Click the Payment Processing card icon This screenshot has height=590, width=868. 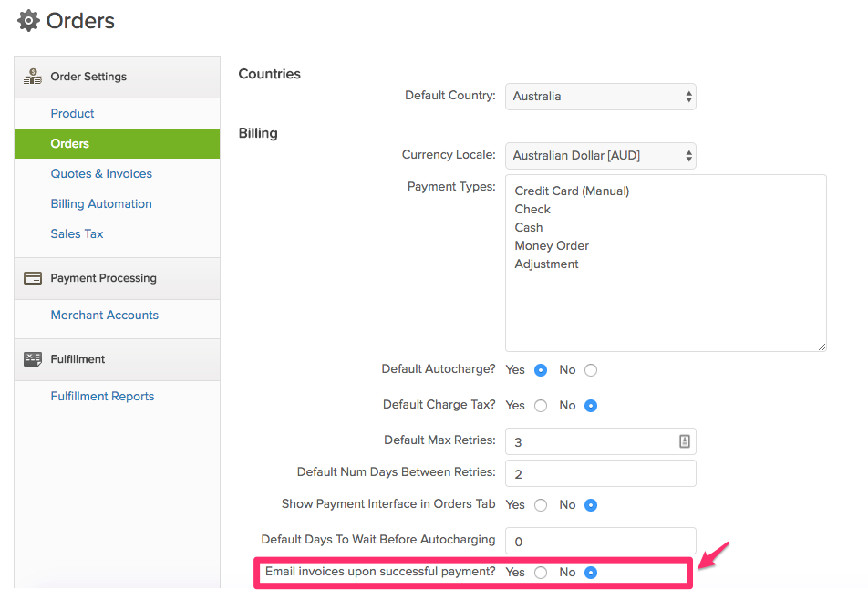pos(33,278)
